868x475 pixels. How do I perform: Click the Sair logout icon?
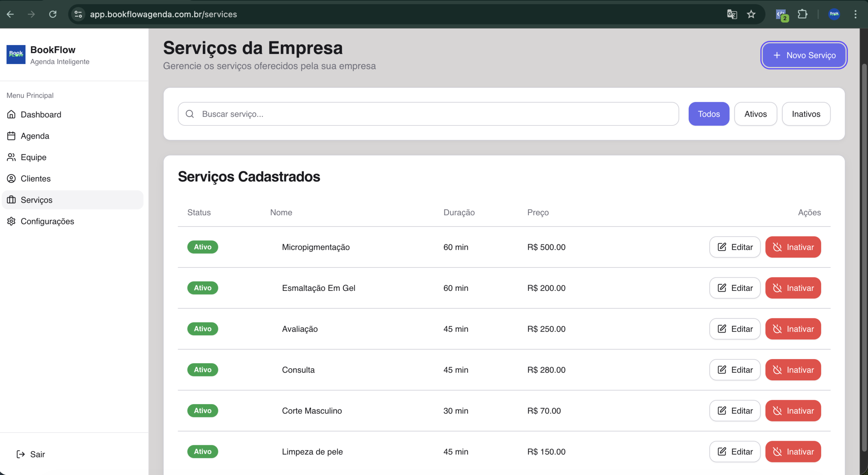[x=21, y=454]
